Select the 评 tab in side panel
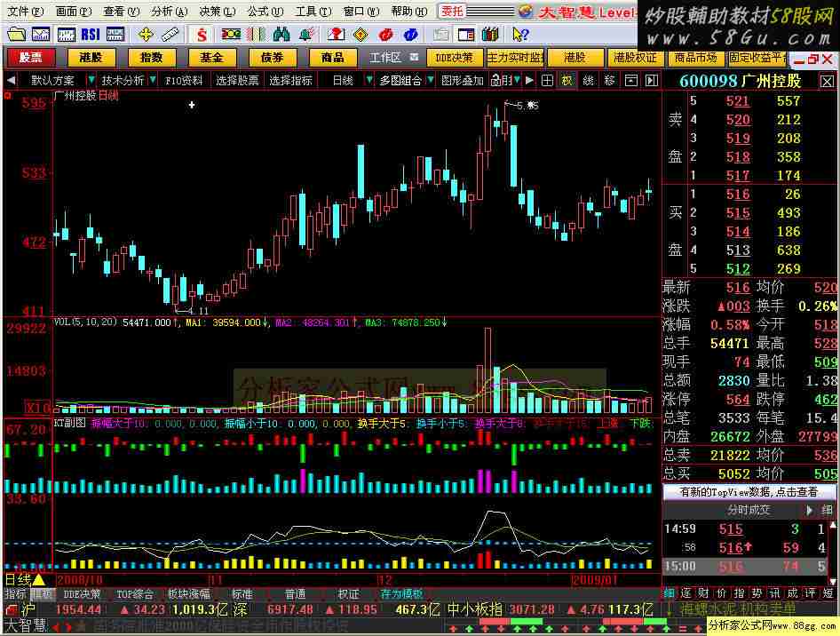The height and width of the screenshot is (636, 840). (810, 593)
